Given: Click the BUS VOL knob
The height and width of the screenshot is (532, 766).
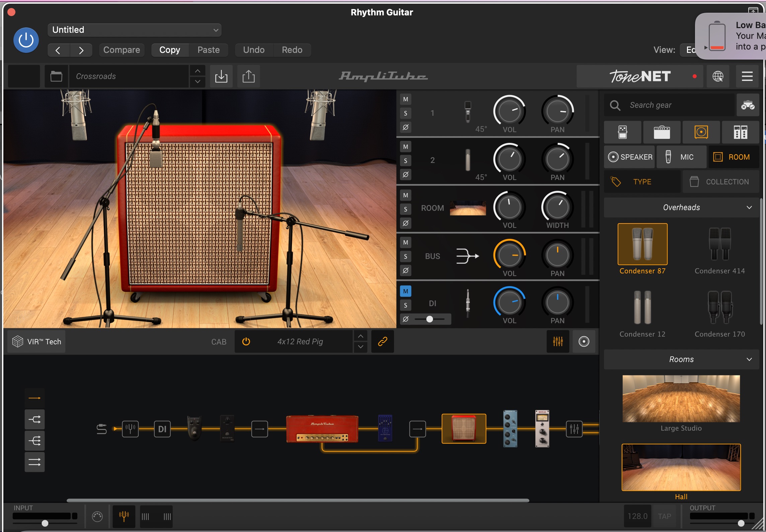Looking at the screenshot, I should pyautogui.click(x=510, y=255).
